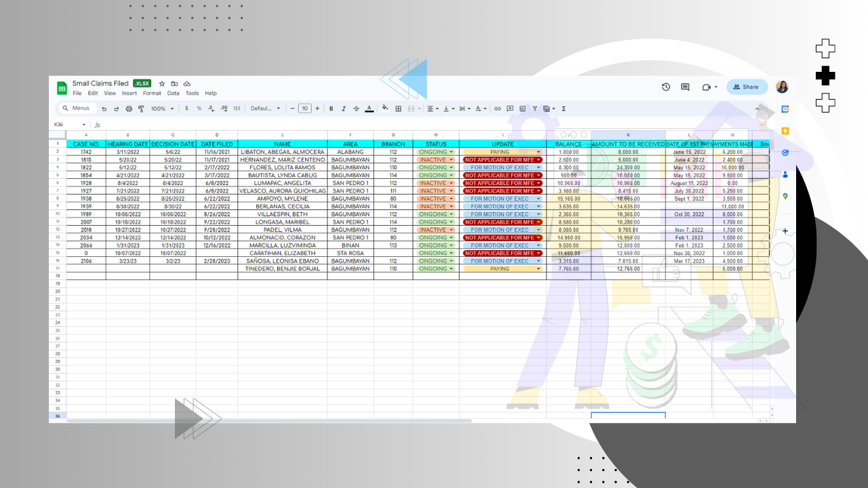Open the Name box K36 dropdown
The width and height of the screenshot is (868, 488).
pos(84,125)
